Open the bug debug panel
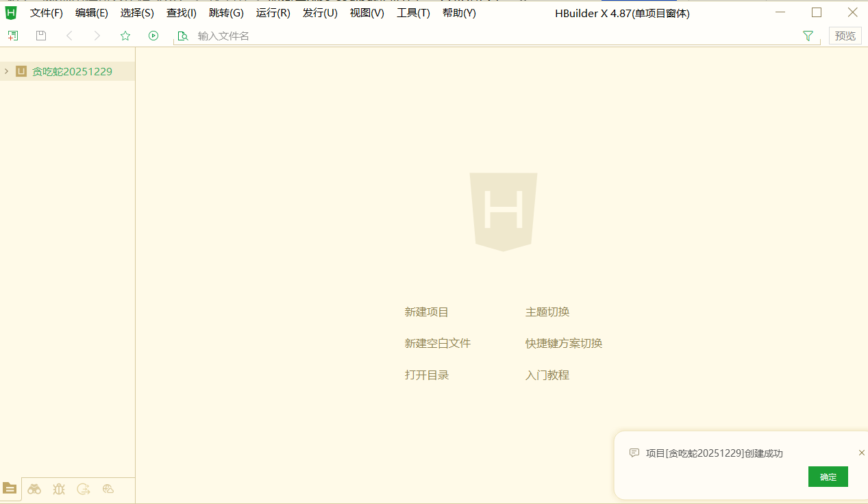Image resolution: width=868 pixels, height=504 pixels. coord(59,489)
